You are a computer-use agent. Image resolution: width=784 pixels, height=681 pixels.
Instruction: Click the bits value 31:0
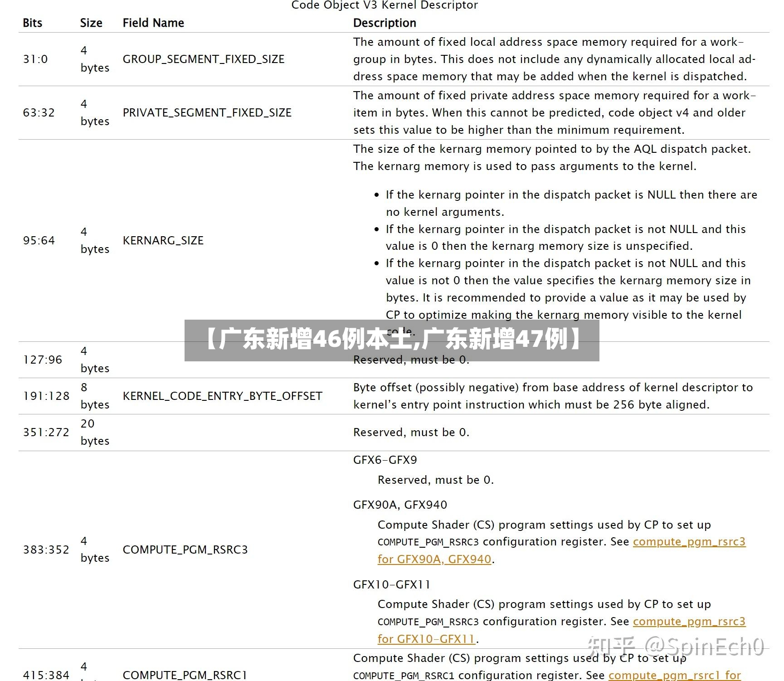(x=35, y=59)
